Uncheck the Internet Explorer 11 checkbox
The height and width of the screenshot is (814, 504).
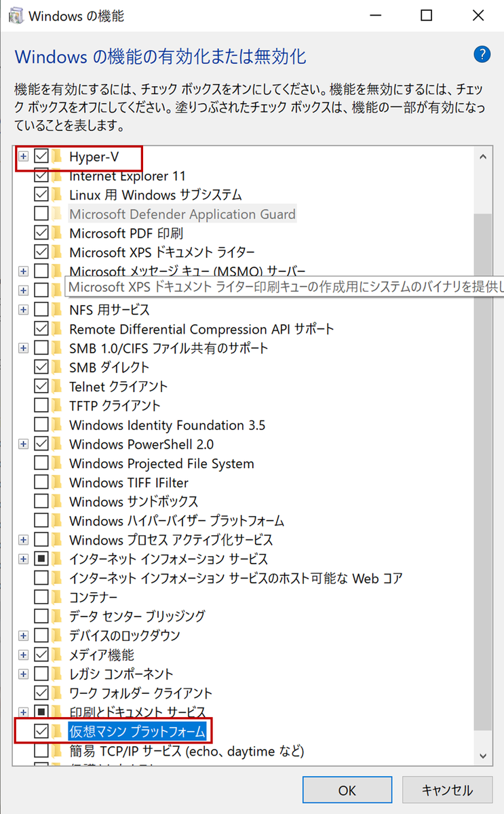pos(41,176)
